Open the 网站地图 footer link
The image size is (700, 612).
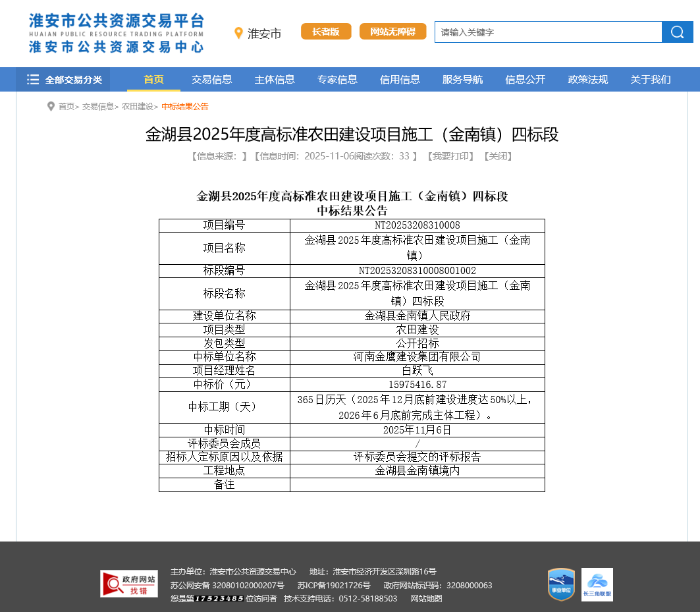(426, 598)
